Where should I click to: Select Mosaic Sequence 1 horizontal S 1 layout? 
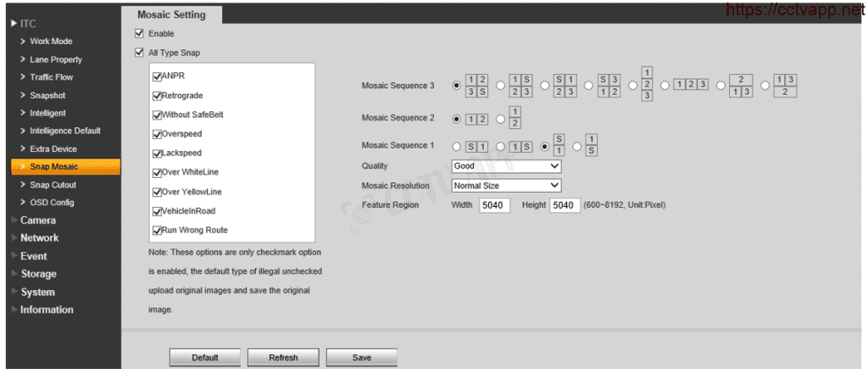458,146
